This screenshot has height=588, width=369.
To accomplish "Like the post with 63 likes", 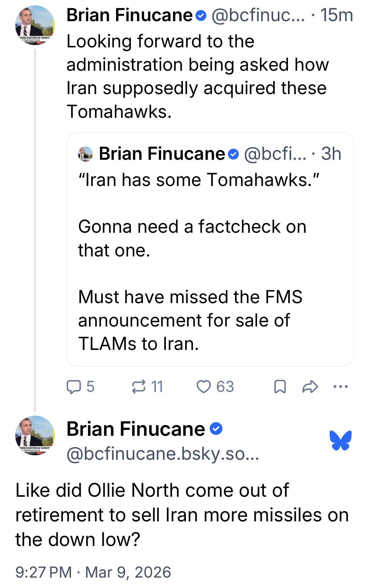I will tap(203, 387).
